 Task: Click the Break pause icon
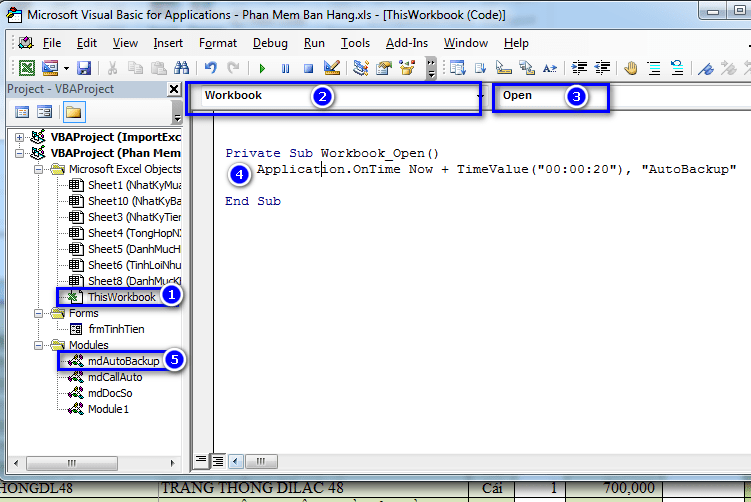(285, 68)
